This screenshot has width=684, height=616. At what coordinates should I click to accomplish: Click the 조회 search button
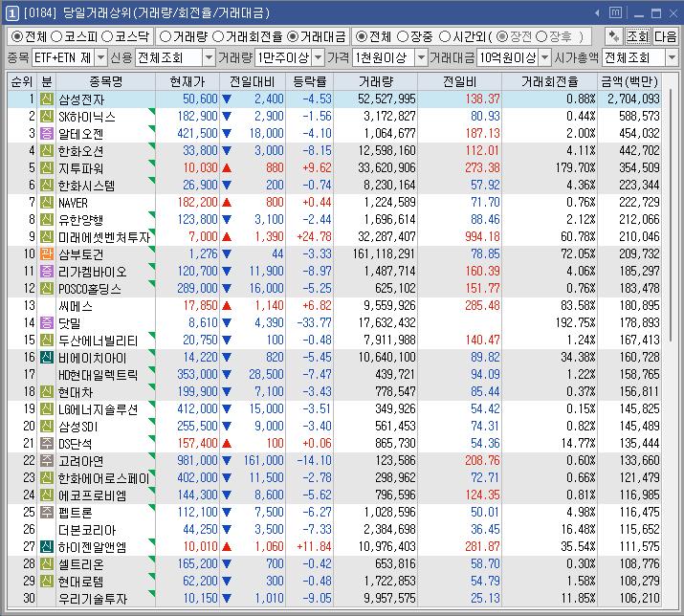(x=638, y=36)
